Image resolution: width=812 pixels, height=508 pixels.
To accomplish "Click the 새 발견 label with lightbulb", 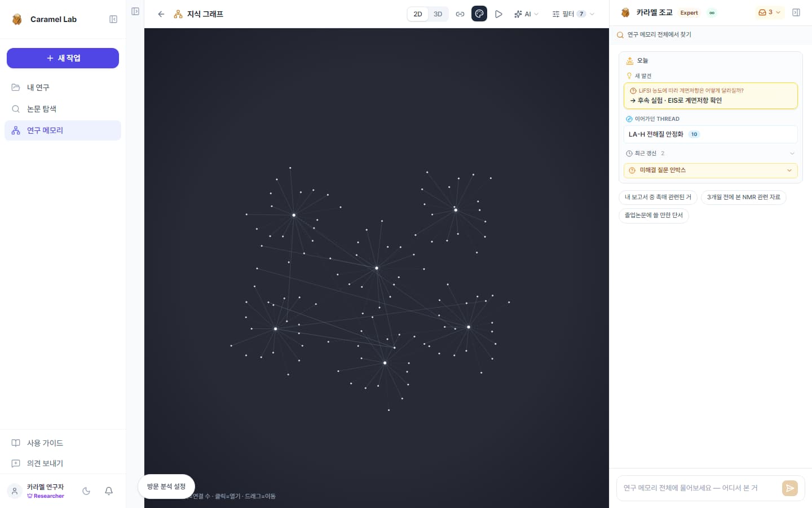I will point(639,76).
